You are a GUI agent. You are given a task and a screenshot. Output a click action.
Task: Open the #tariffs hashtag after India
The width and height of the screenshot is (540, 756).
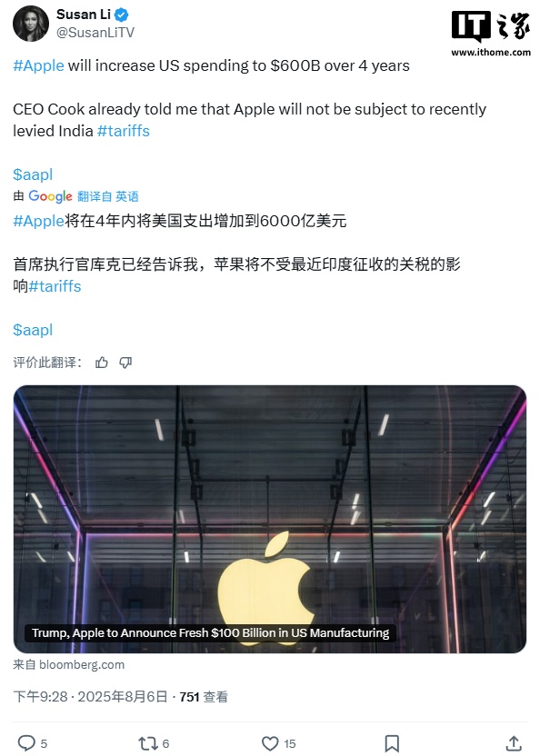124,131
